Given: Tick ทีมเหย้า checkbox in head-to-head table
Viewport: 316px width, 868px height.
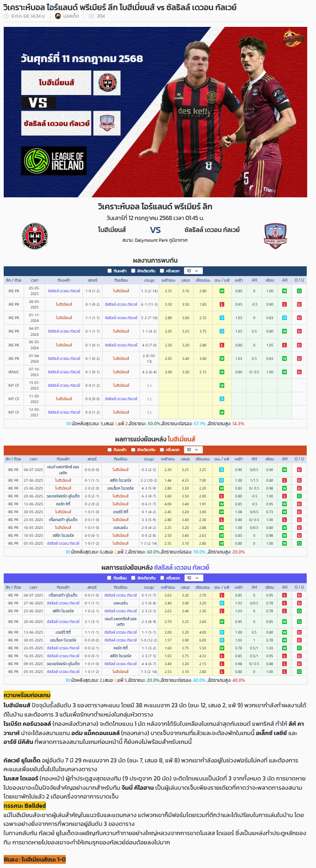Looking at the screenshot, I should pyautogui.click(x=110, y=271).
